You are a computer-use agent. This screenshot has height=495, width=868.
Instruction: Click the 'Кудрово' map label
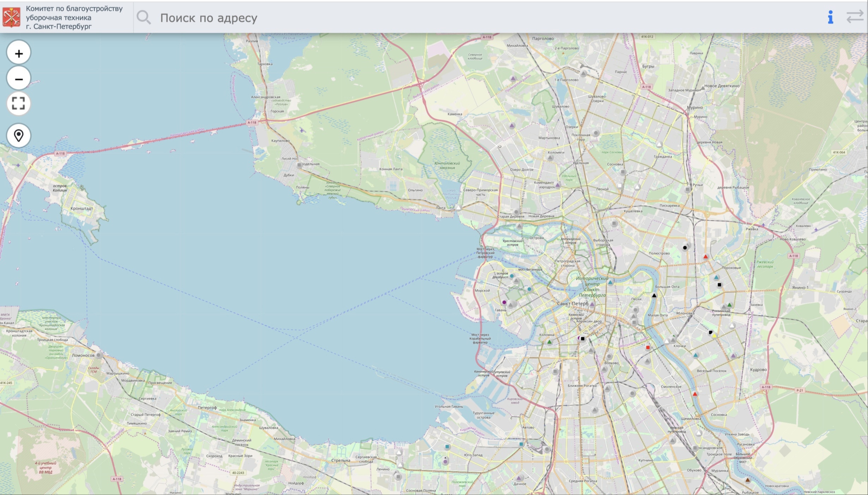click(758, 370)
